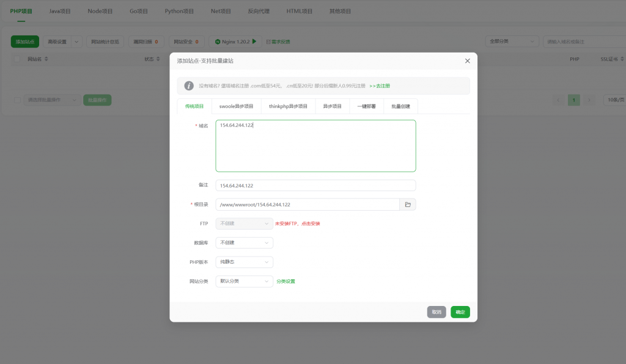Open the 数据库 dropdown

click(244, 242)
